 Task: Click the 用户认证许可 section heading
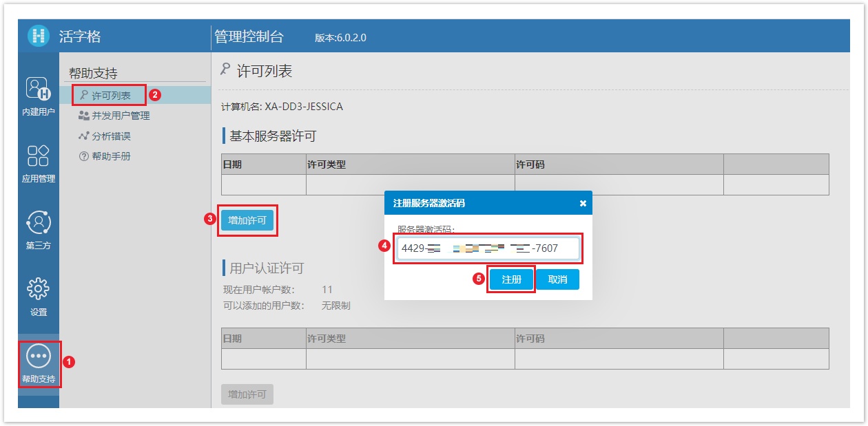(x=267, y=268)
